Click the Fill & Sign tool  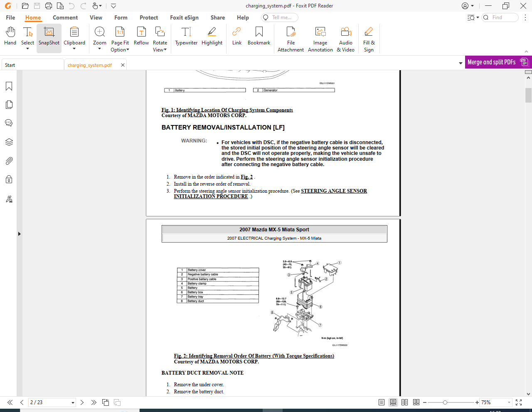tap(369, 39)
